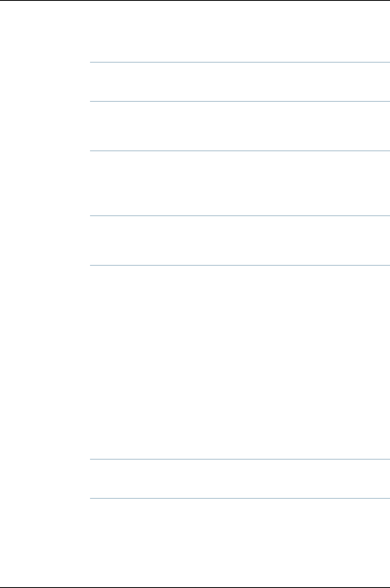Click the largest empty section between gray dividers
Viewport: 390px width, 588px height.
[240, 362]
